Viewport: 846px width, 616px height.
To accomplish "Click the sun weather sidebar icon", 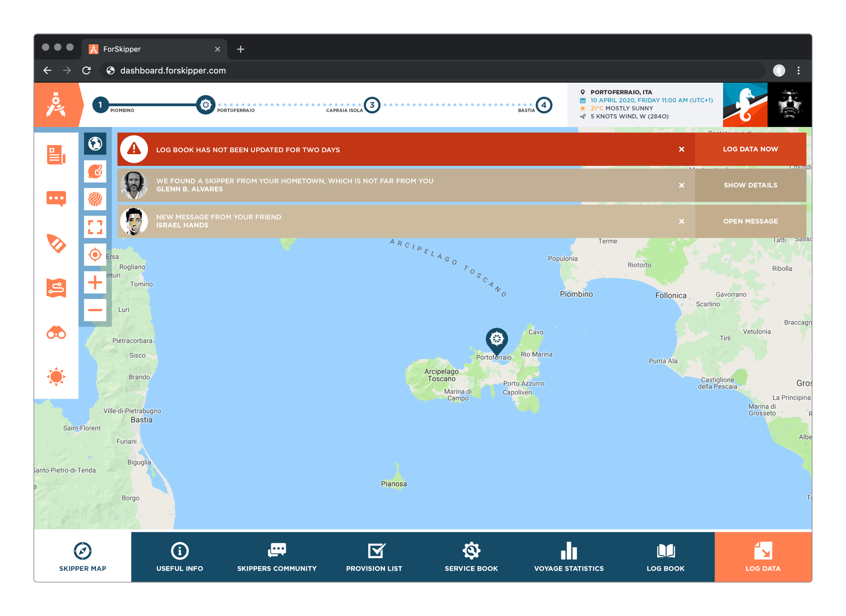I will [56, 376].
